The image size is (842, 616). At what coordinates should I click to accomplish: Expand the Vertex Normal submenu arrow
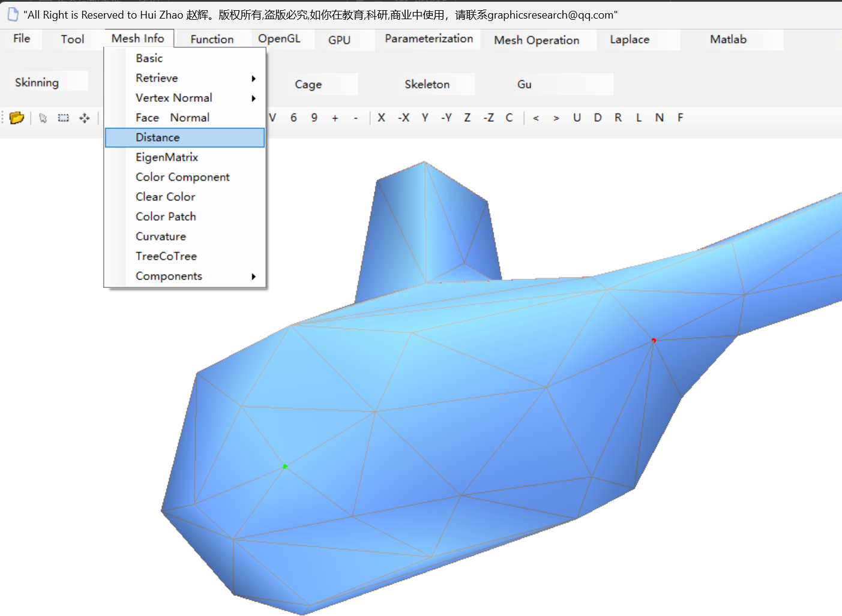click(x=254, y=98)
